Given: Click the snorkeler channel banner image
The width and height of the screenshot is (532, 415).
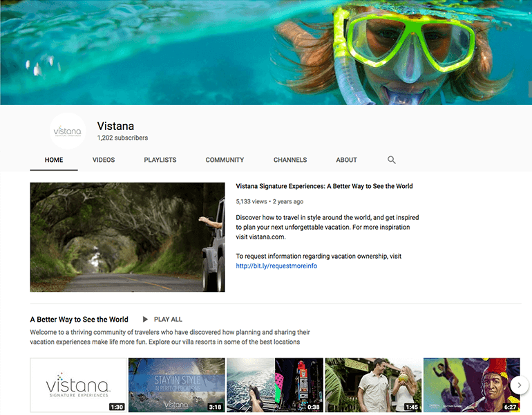Looking at the screenshot, I should pyautogui.click(x=266, y=53).
